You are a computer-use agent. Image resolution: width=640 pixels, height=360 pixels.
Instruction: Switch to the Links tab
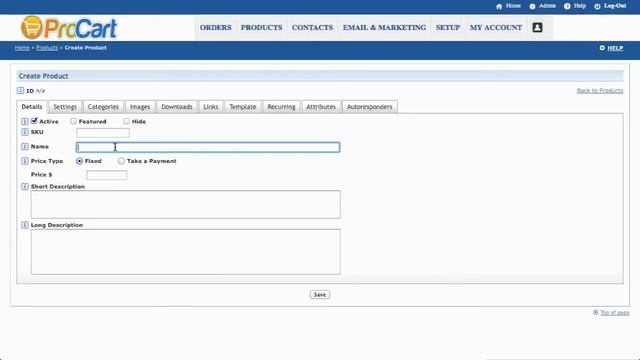click(211, 107)
